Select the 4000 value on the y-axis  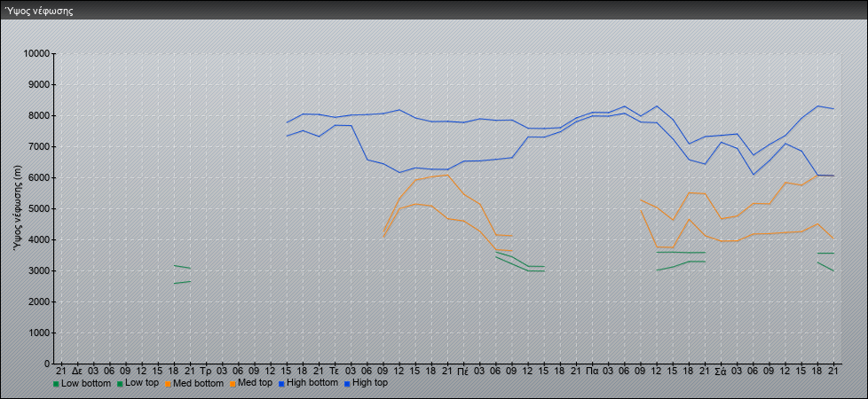pyautogui.click(x=39, y=239)
